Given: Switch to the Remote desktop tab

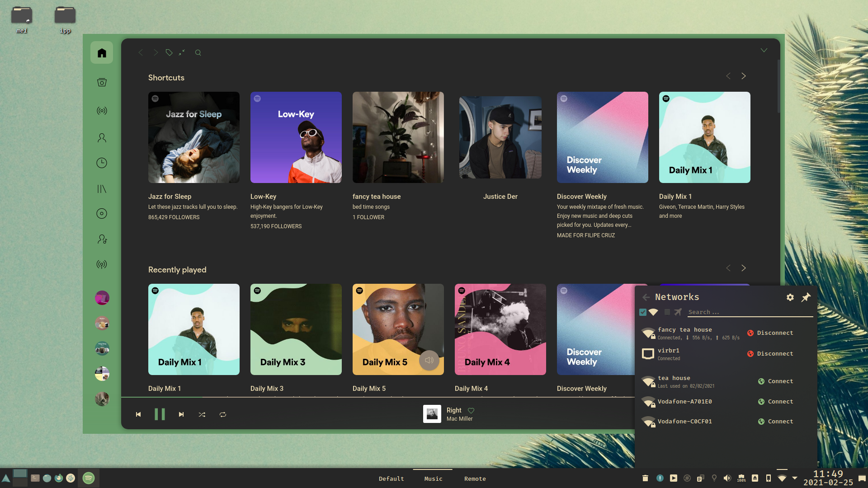Looking at the screenshot, I should pos(475,479).
